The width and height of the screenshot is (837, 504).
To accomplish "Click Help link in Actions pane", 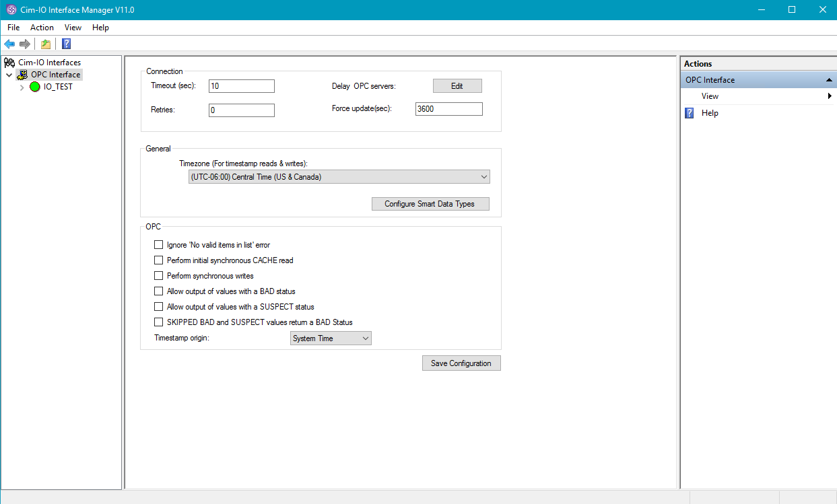I will [x=710, y=113].
